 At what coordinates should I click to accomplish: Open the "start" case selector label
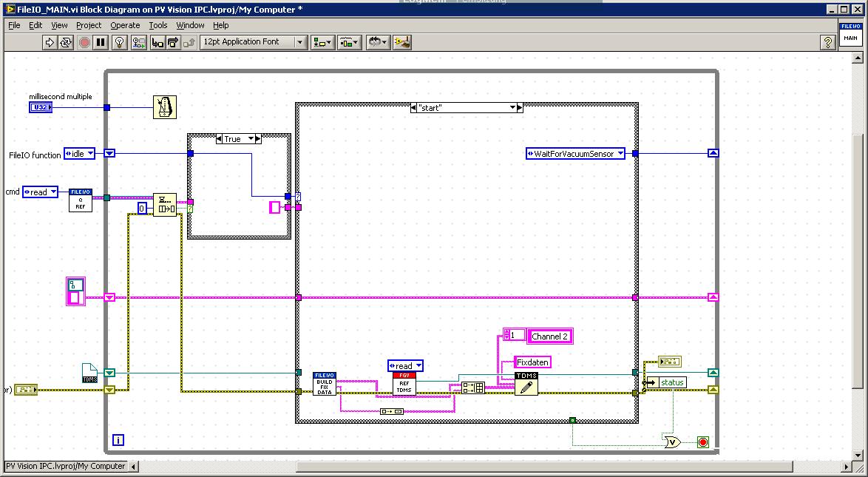pyautogui.click(x=466, y=107)
